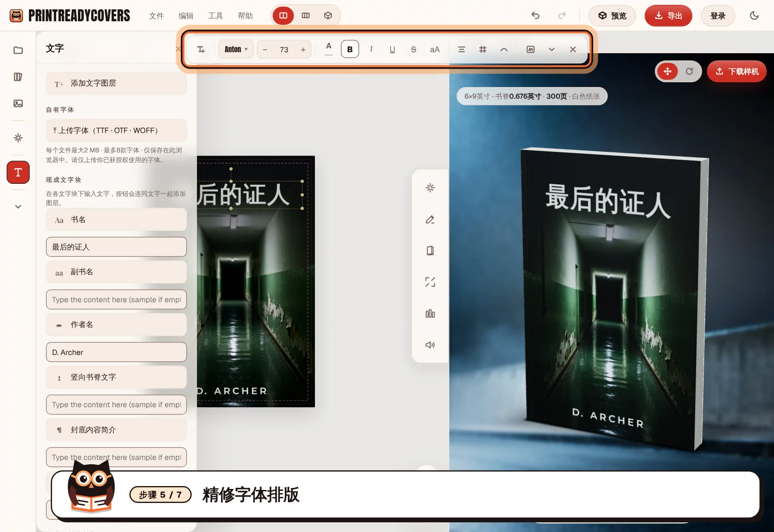Open the 编辑 menu

186,16
